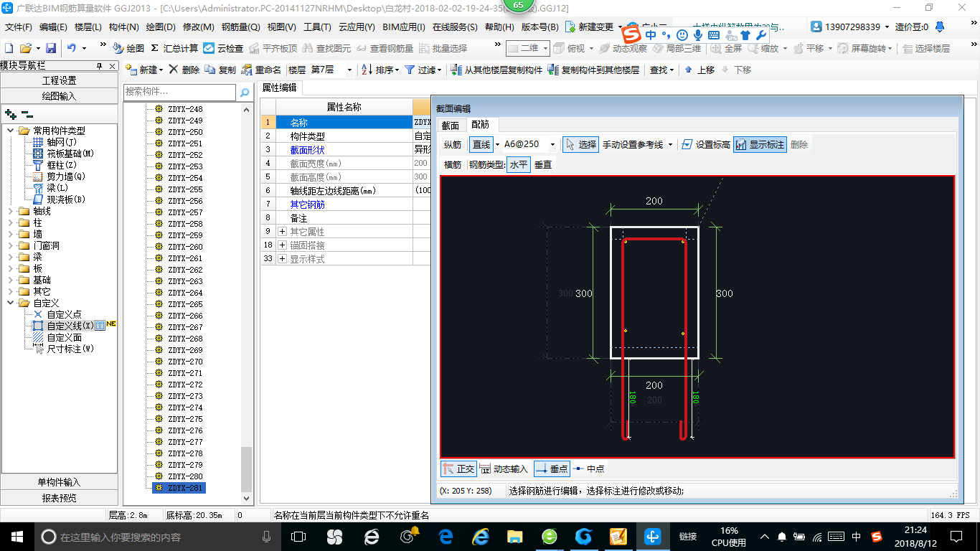
Task: Click the Sogou input method logo
Action: (x=631, y=34)
